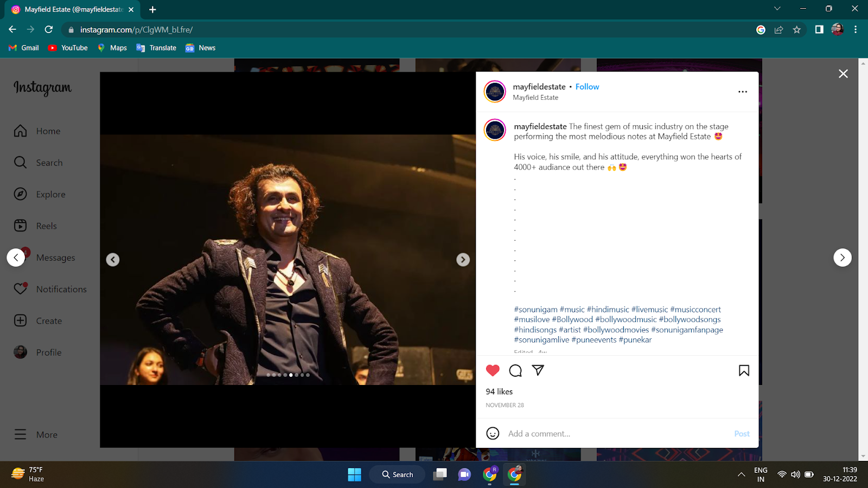This screenshot has width=868, height=488.
Task: Share the post with the paper plane icon
Action: [538, 370]
